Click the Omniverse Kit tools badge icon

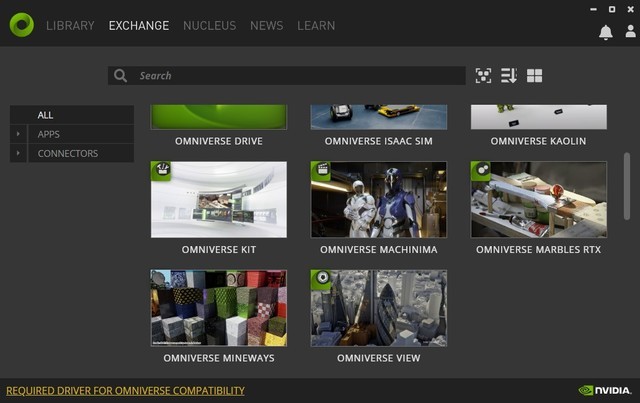161,170
